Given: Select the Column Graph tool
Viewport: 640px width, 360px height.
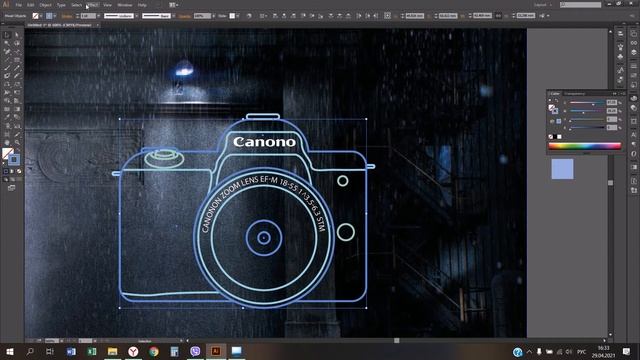Looking at the screenshot, I should tap(17, 126).
